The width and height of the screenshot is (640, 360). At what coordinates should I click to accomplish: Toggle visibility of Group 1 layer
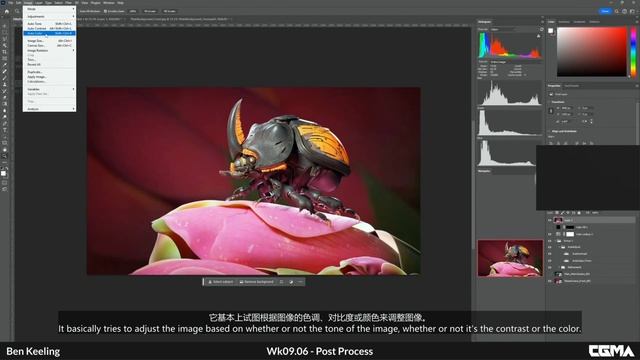[549, 241]
